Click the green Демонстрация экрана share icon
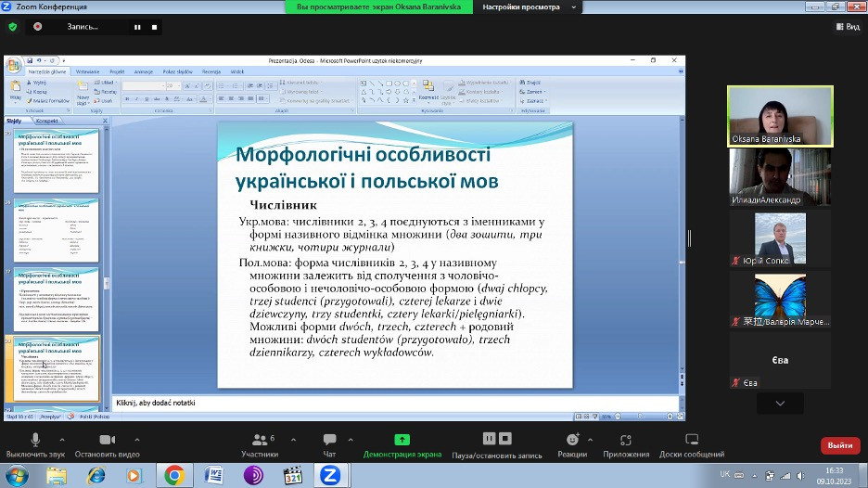Image resolution: width=868 pixels, height=488 pixels. pos(402,440)
